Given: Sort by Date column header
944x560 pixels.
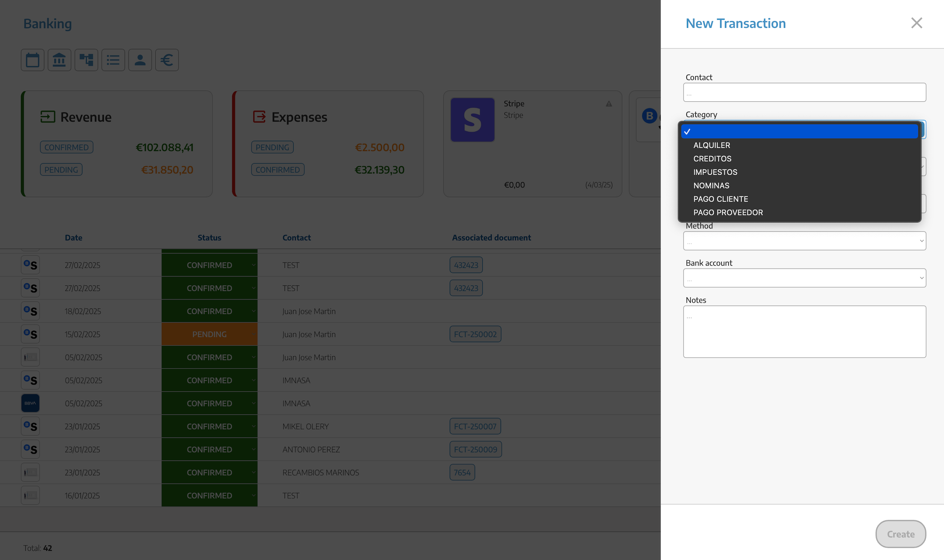Looking at the screenshot, I should [73, 238].
